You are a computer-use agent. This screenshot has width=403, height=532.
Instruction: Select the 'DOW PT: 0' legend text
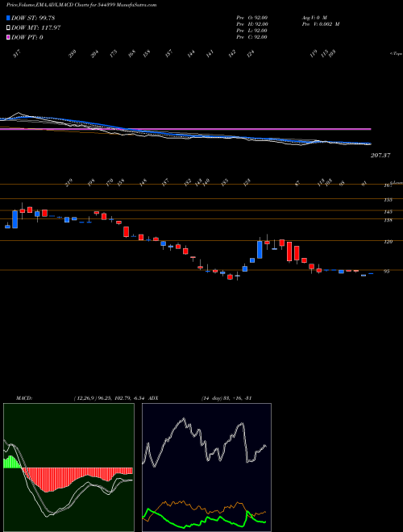coord(27,37)
